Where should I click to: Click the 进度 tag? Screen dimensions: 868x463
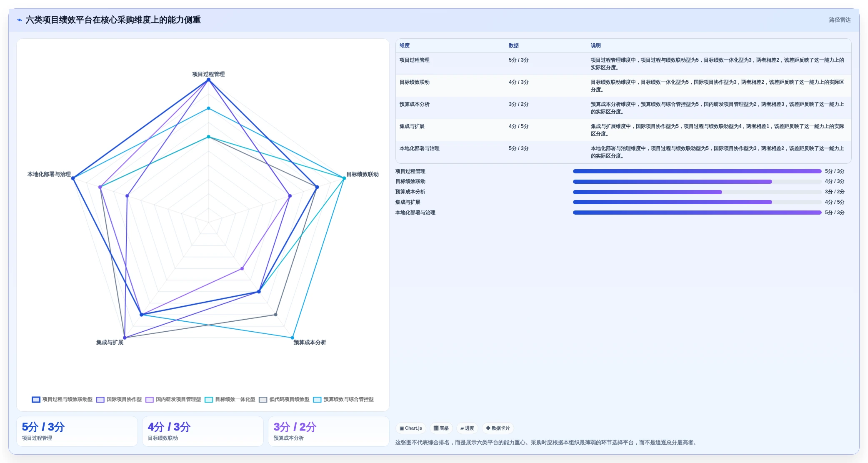click(x=467, y=428)
